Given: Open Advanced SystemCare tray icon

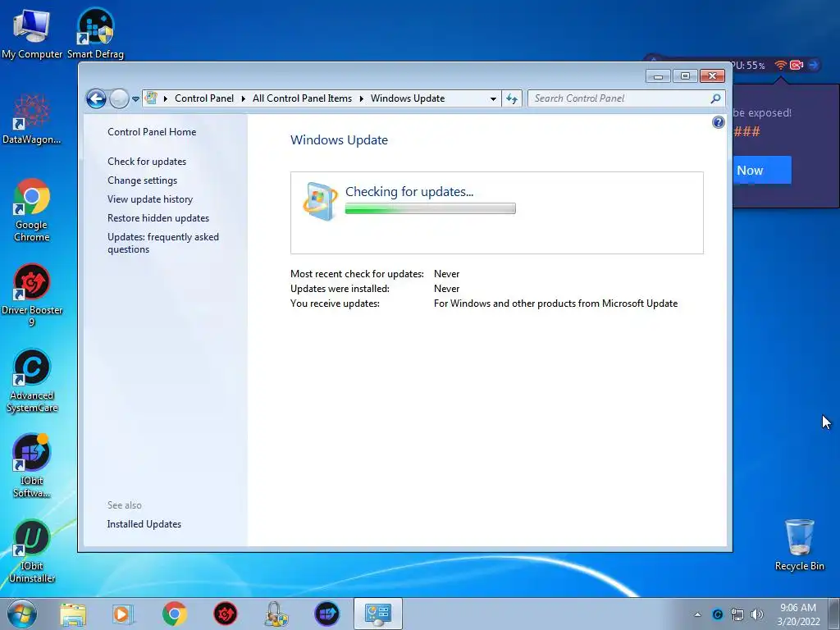Looking at the screenshot, I should [x=717, y=614].
